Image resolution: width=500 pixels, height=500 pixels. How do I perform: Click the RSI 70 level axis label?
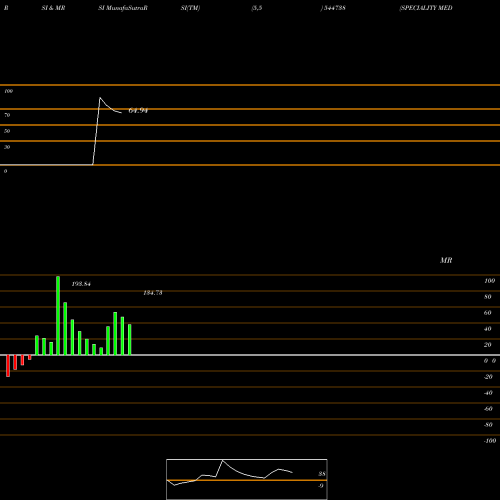[x=7, y=115]
